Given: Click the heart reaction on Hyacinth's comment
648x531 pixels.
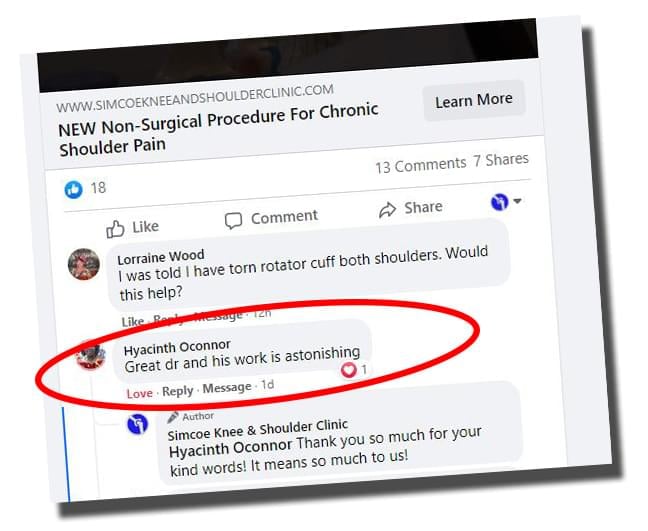Looking at the screenshot, I should [x=349, y=370].
